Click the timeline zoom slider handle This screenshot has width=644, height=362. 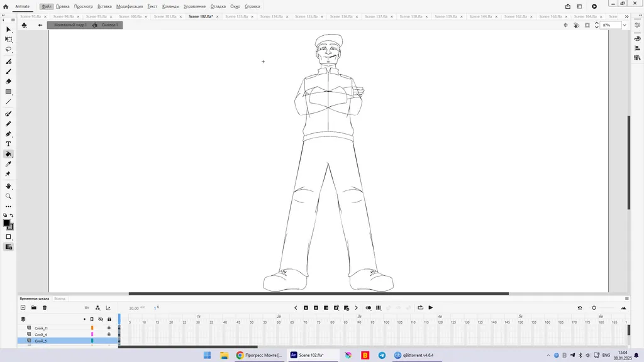click(x=594, y=308)
